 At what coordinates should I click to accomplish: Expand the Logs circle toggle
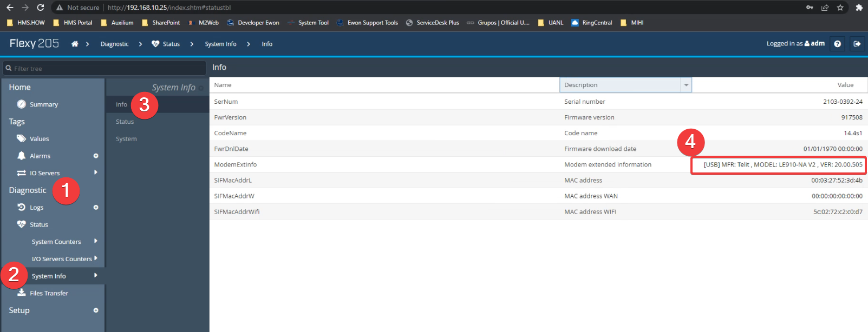(x=96, y=207)
